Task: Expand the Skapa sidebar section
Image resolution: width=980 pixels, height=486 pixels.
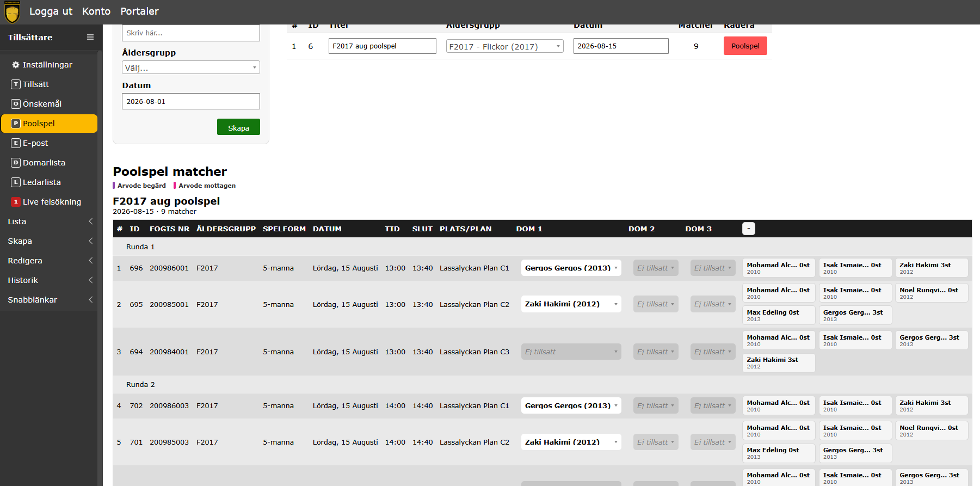Action: 49,241
